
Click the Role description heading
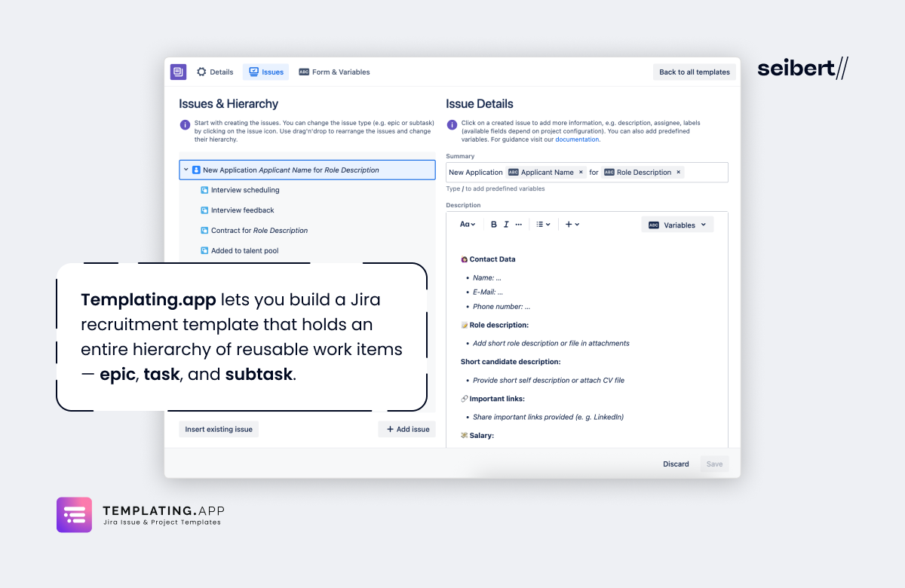(x=499, y=325)
